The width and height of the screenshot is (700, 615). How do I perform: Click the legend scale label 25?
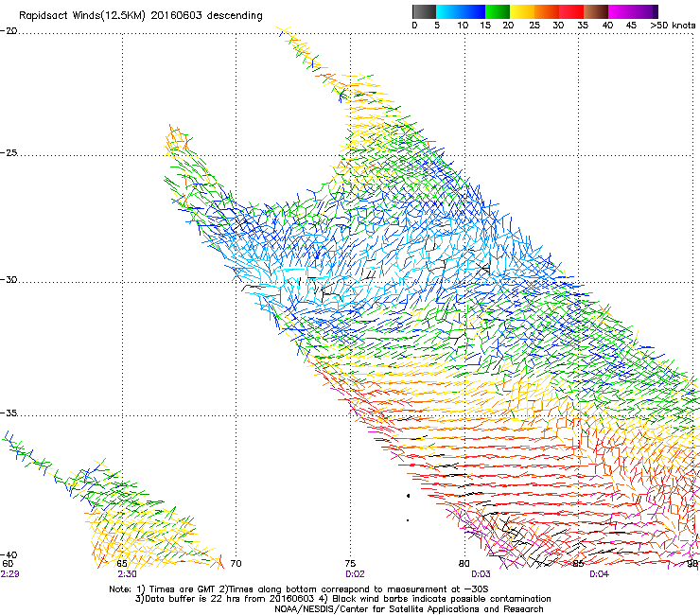[534, 26]
